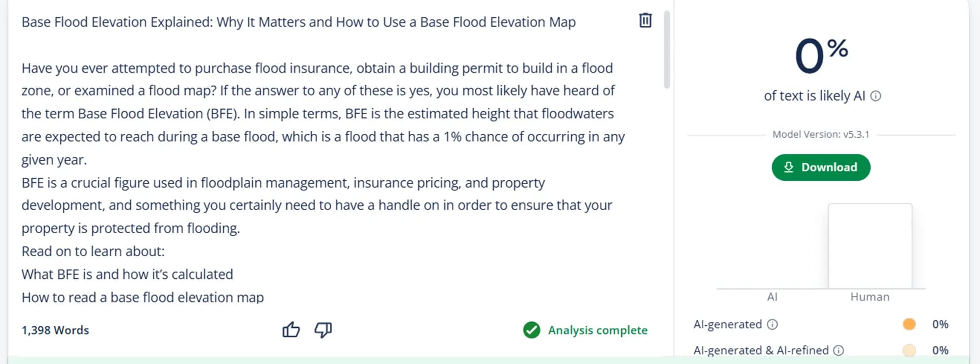980x364 pixels.
Task: Click the pale AI-refined color dot
Action: tap(909, 350)
